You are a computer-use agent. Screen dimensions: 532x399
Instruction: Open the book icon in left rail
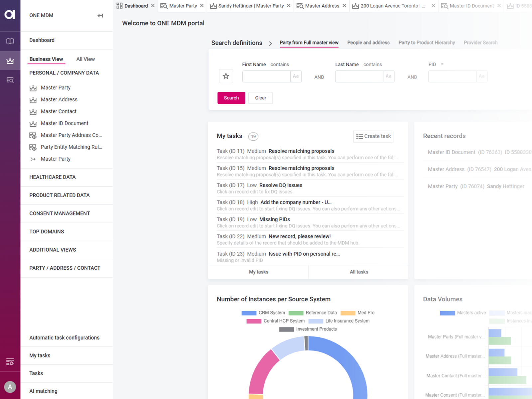coord(10,41)
